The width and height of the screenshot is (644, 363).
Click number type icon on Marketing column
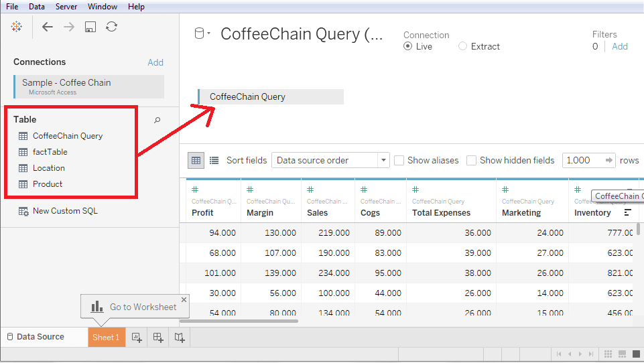(505, 190)
